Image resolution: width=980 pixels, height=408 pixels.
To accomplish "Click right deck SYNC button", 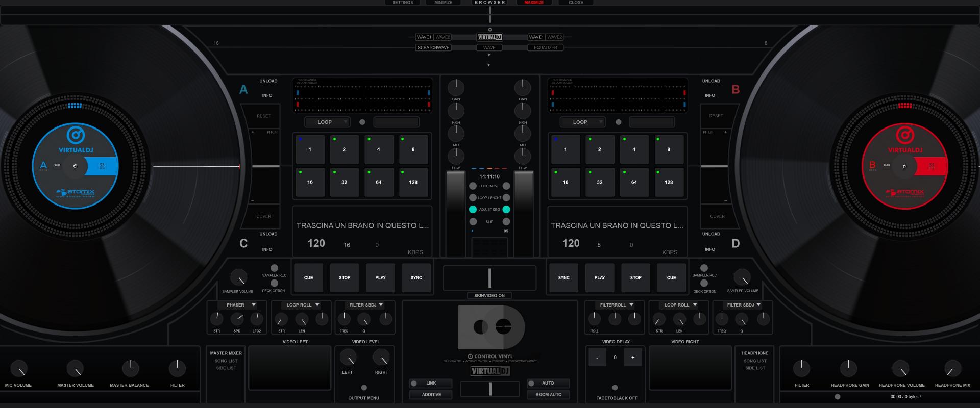I will 564,278.
